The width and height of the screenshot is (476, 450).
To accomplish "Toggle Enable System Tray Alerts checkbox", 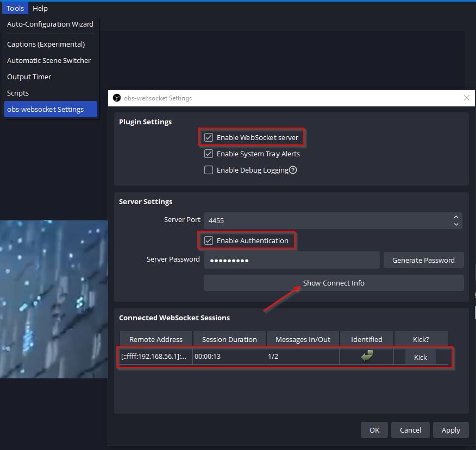I will coord(209,154).
